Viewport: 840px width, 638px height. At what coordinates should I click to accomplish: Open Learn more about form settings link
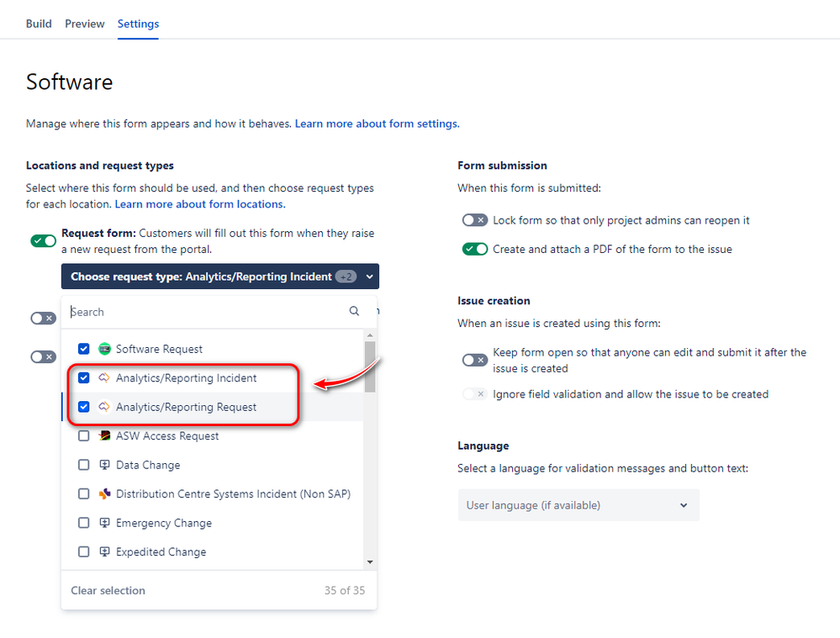pos(378,124)
